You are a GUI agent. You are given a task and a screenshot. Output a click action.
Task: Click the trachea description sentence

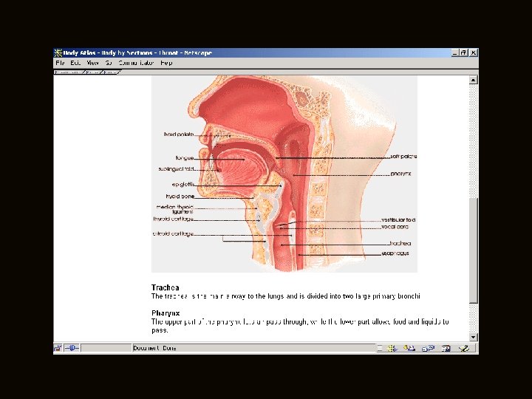coord(286,296)
